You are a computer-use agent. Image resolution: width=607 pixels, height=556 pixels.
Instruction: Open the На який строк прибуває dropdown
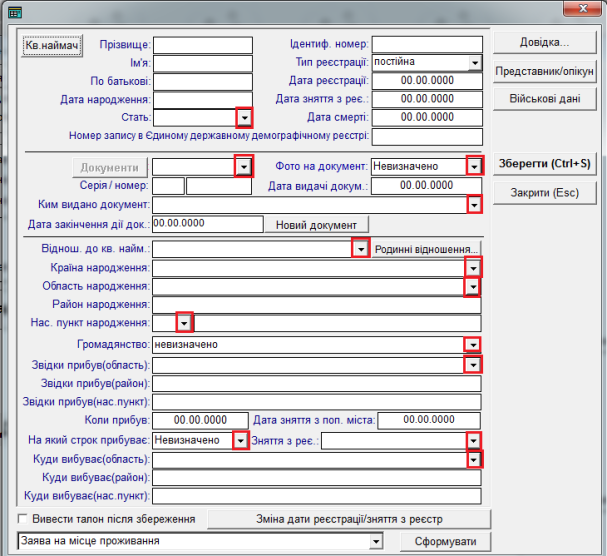click(x=240, y=440)
